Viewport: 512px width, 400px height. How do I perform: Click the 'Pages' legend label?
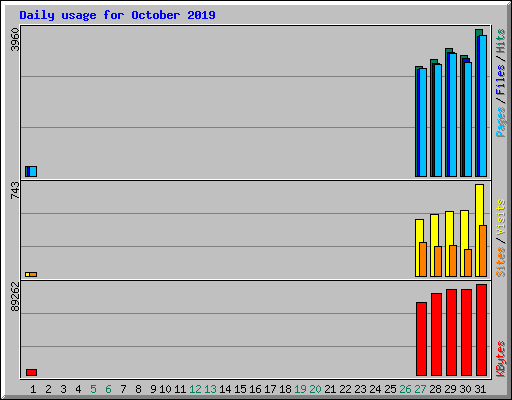500,122
